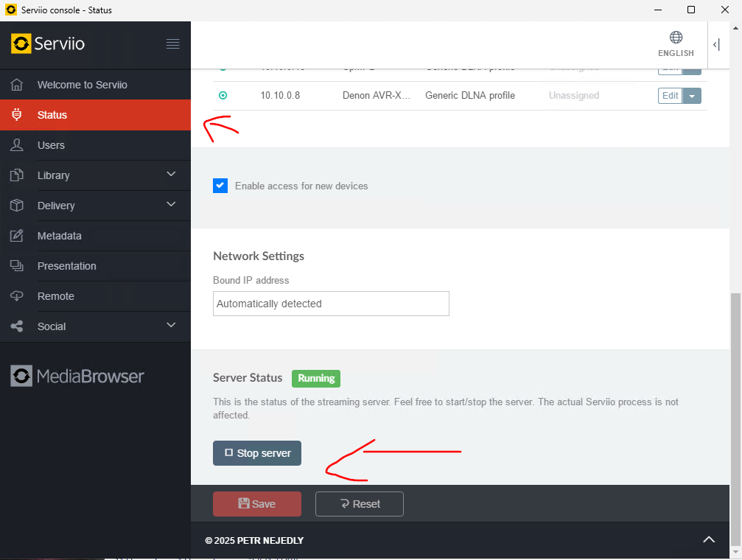Viewport: 742px width, 560px height.
Task: Click the Serviio app icon in the title bar
Action: pyautogui.click(x=11, y=10)
